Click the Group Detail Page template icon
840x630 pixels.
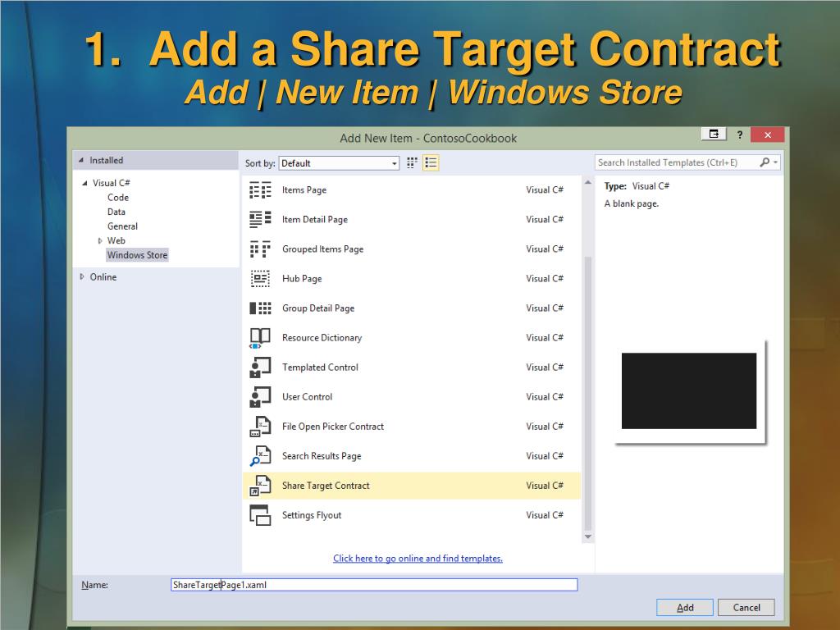click(260, 308)
